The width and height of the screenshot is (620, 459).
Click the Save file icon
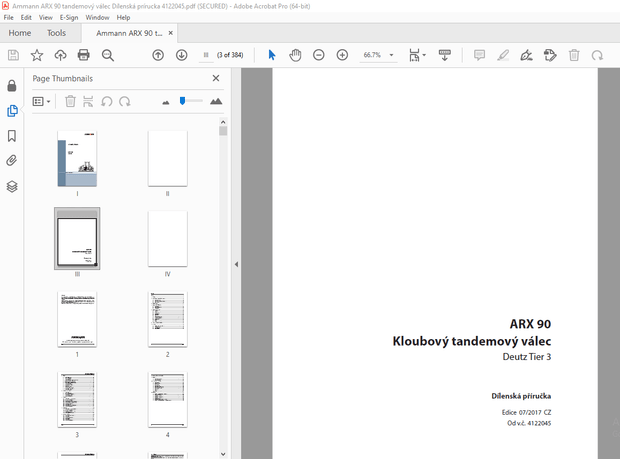13,55
